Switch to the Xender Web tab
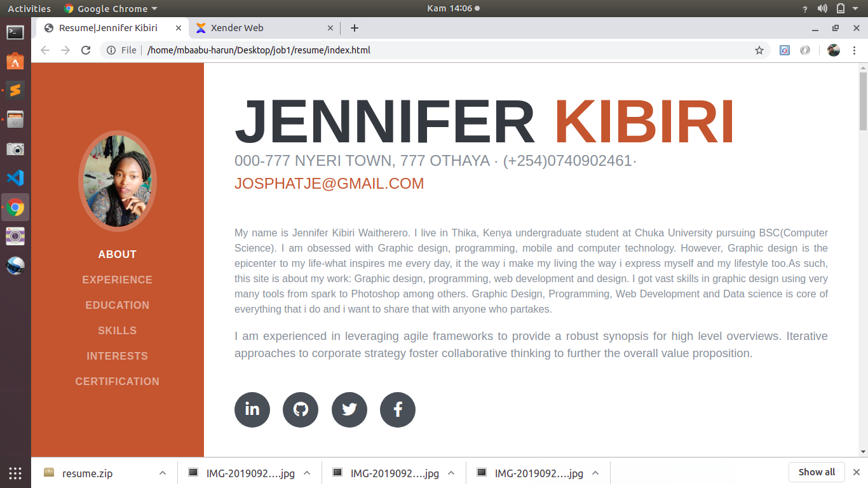The width and height of the screenshot is (868, 488). 261,28
